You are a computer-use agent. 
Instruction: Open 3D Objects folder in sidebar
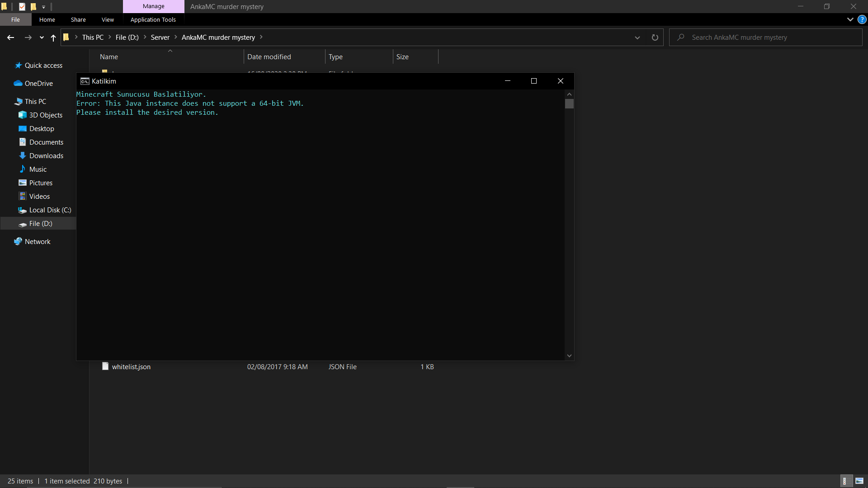pos(46,115)
